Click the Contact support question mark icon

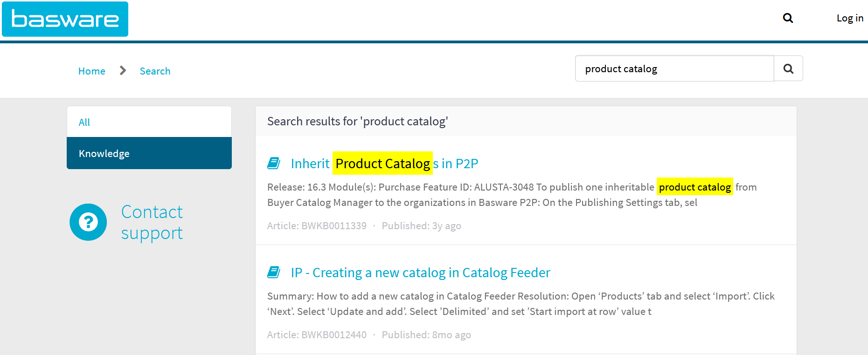tap(88, 222)
